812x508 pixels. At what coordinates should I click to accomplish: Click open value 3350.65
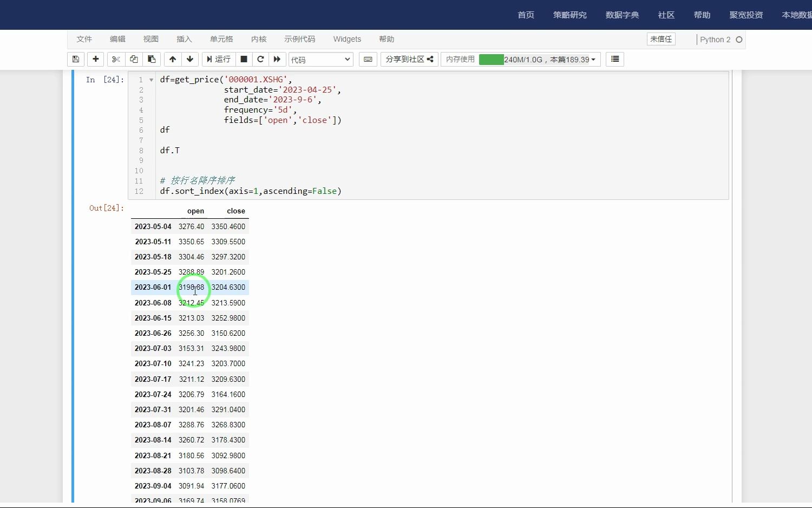(192, 242)
